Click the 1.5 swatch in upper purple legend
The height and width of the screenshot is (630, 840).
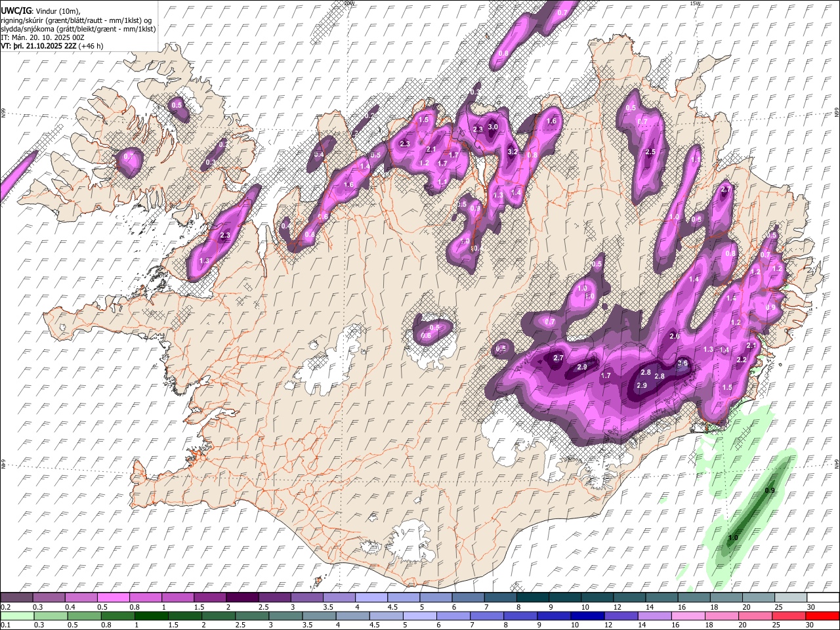209,597
